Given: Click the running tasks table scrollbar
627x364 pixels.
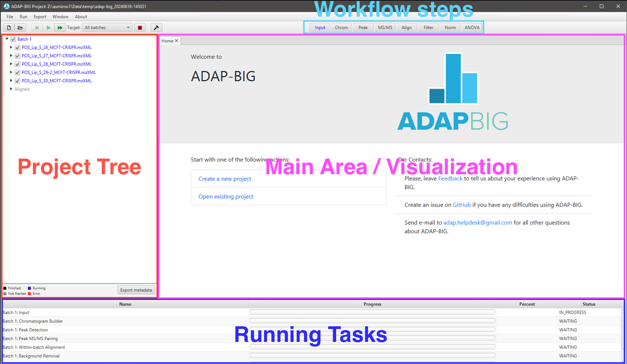Looking at the screenshot, I should click(622, 335).
